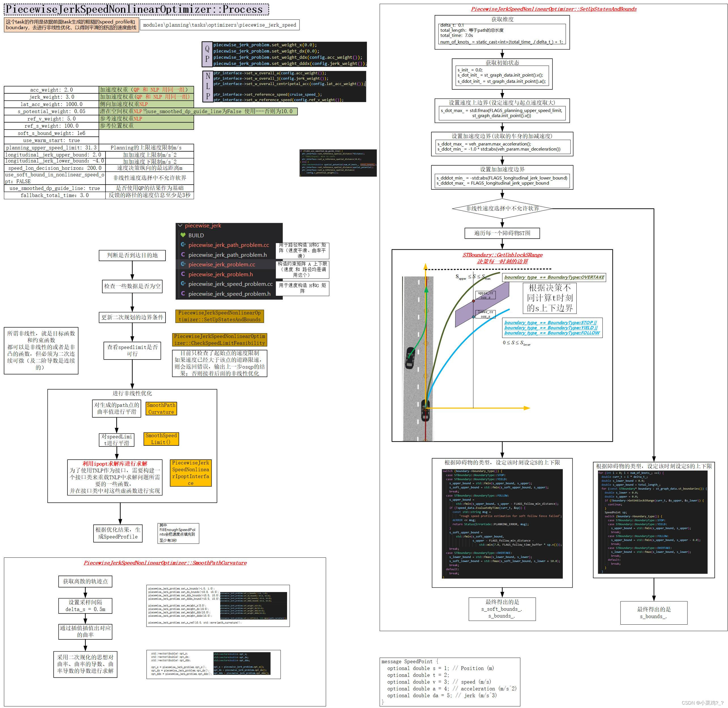Click the blue BoundaryType::STOP link text
Image resolution: width=728 pixels, height=708 pixels.
coord(550,322)
